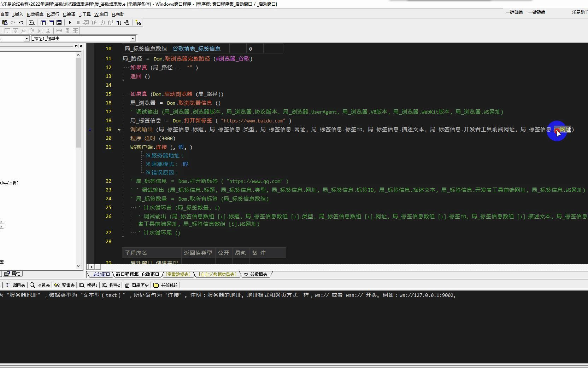588x368 pixels.
Task: Toggle the combined panel layout icon
Action: (x=59, y=22)
